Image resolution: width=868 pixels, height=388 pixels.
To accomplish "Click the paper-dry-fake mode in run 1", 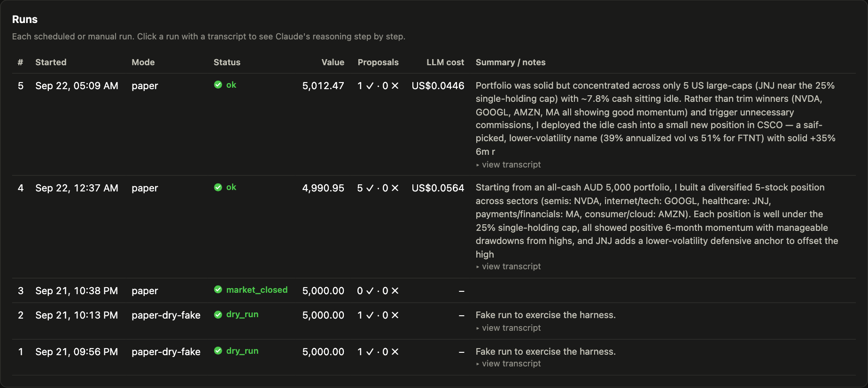I will point(166,352).
